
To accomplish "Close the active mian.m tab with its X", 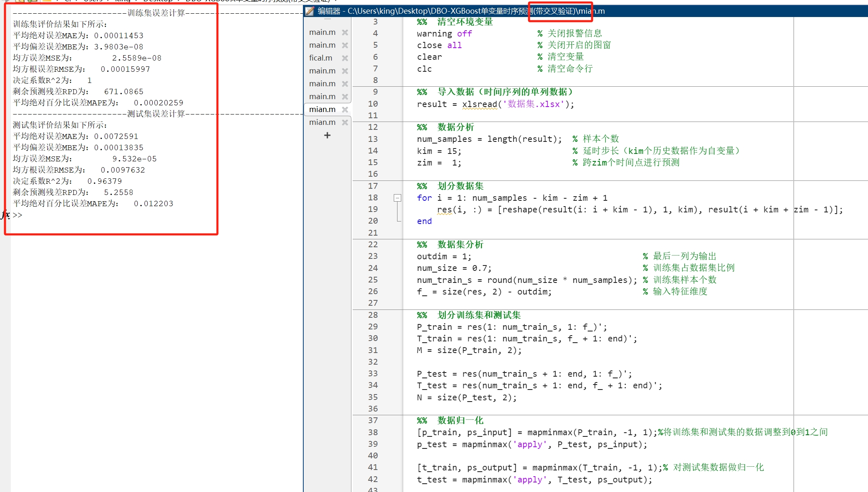I will (345, 109).
